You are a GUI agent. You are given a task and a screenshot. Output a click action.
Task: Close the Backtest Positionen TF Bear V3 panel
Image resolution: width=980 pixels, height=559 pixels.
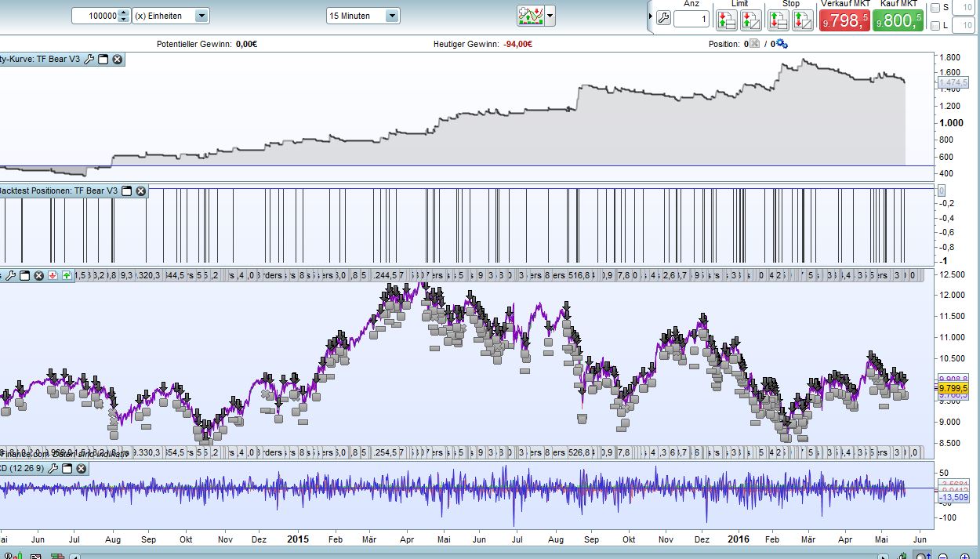pyautogui.click(x=140, y=191)
